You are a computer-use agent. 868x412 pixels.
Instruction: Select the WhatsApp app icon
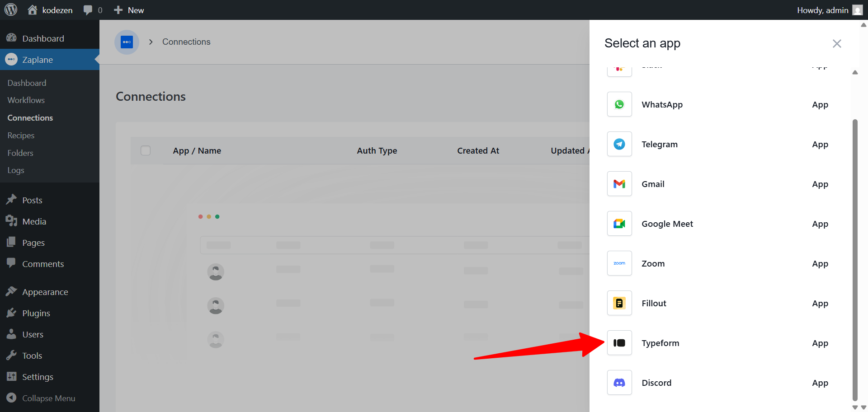pyautogui.click(x=619, y=104)
